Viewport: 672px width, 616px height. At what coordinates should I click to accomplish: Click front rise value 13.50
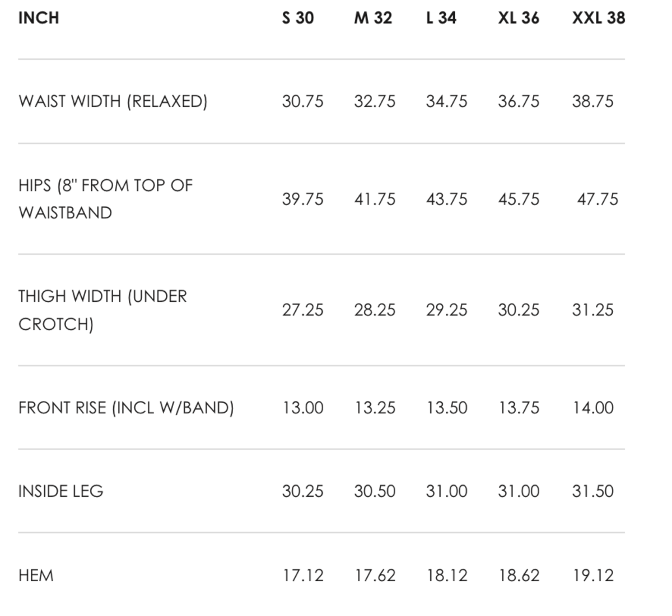[446, 408]
